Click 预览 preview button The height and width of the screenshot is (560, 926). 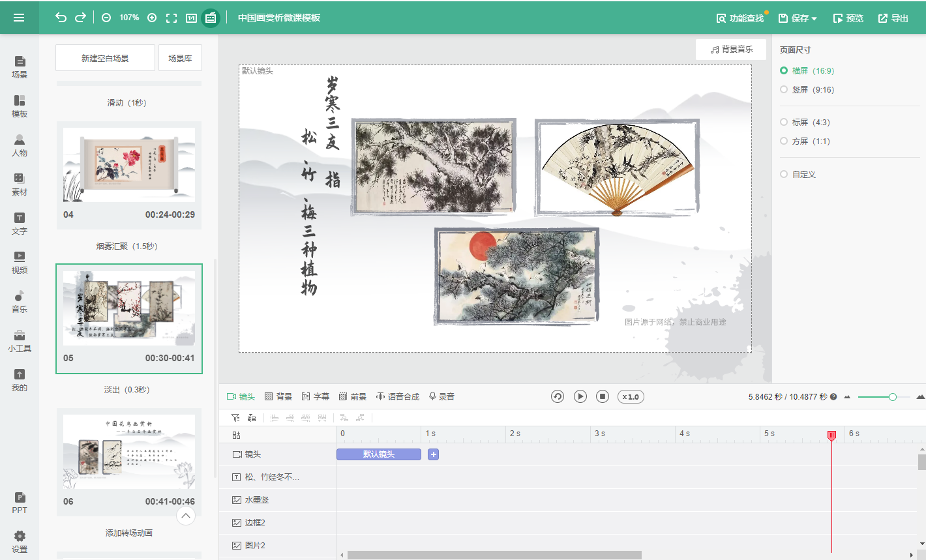click(848, 18)
